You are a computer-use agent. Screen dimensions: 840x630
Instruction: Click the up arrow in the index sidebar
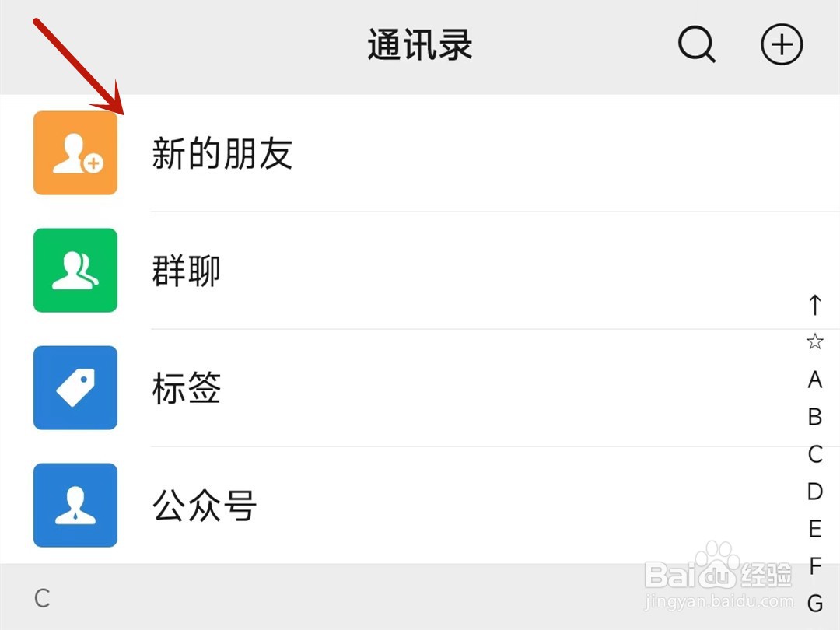(814, 306)
